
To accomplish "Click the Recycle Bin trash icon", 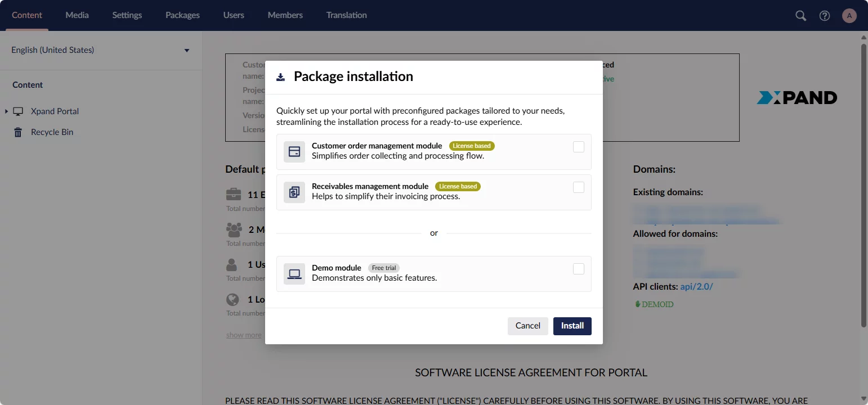I will (18, 132).
